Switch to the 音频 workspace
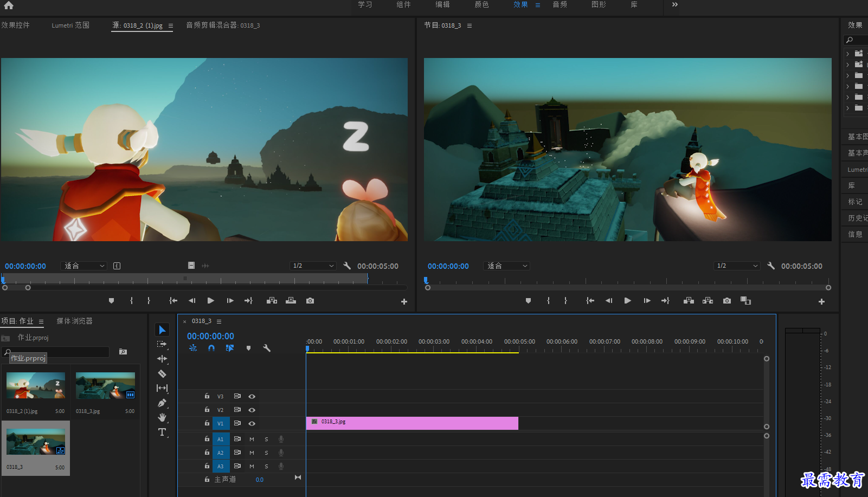The width and height of the screenshot is (868, 497). pos(560,4)
